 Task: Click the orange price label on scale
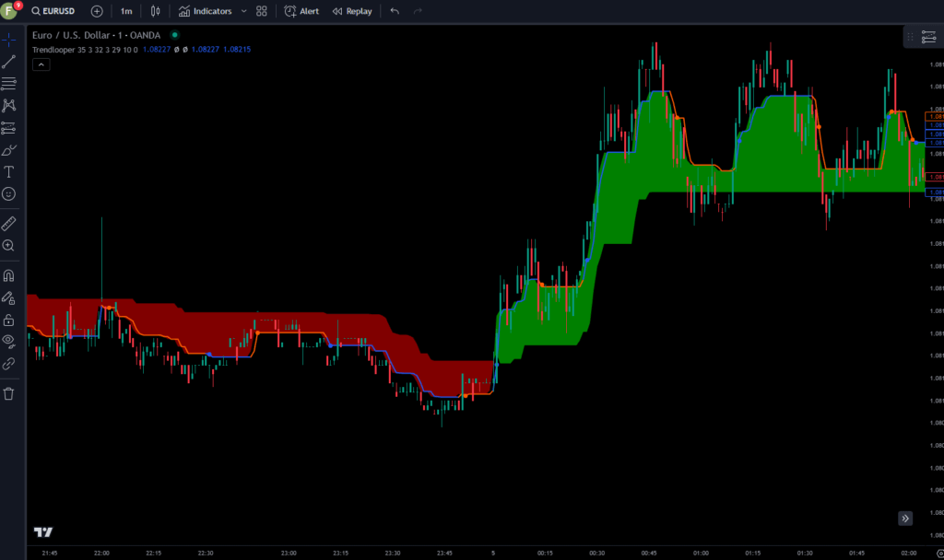(x=935, y=117)
